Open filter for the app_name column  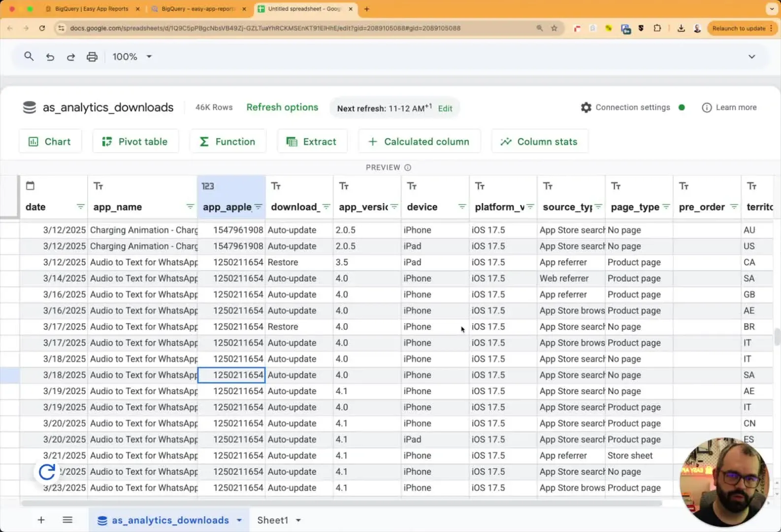[190, 207]
